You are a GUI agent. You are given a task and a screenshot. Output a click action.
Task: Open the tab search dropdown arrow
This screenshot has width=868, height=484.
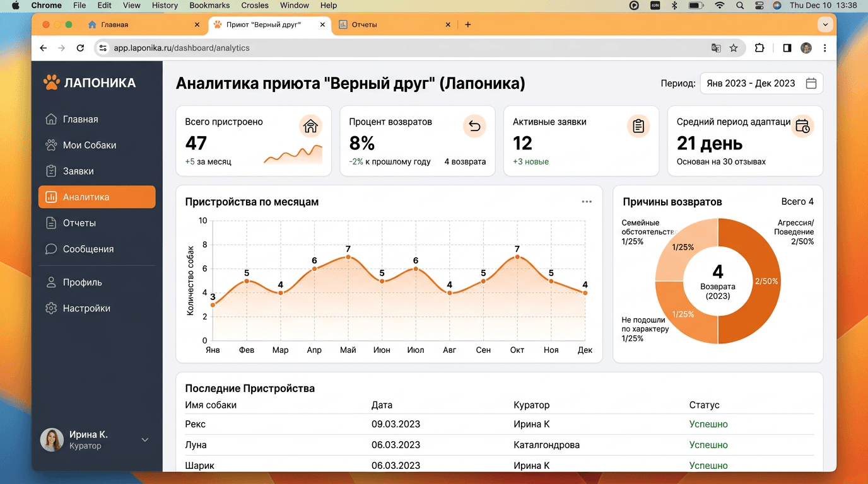pos(824,25)
